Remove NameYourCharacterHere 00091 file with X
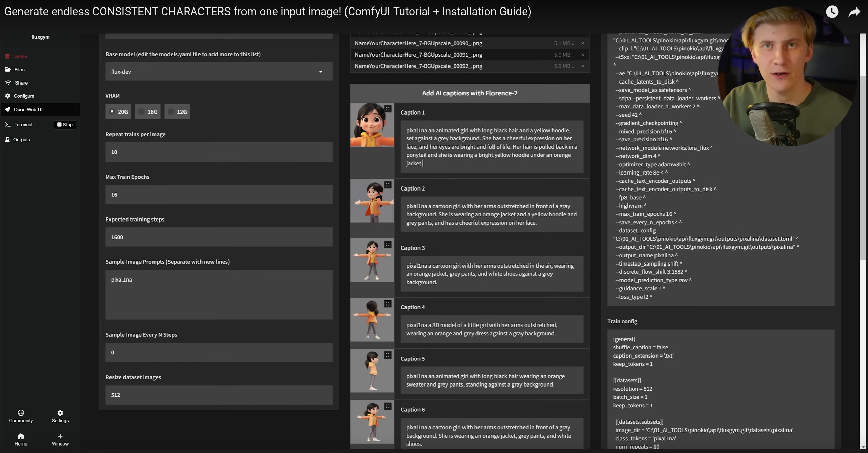Screen dimensions: 868x453 pyautogui.click(x=583, y=55)
